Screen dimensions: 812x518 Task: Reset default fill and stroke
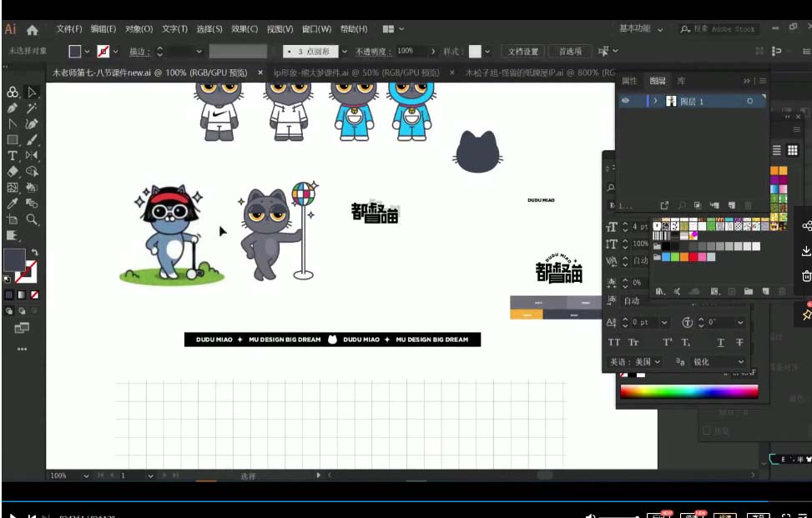pyautogui.click(x=7, y=279)
